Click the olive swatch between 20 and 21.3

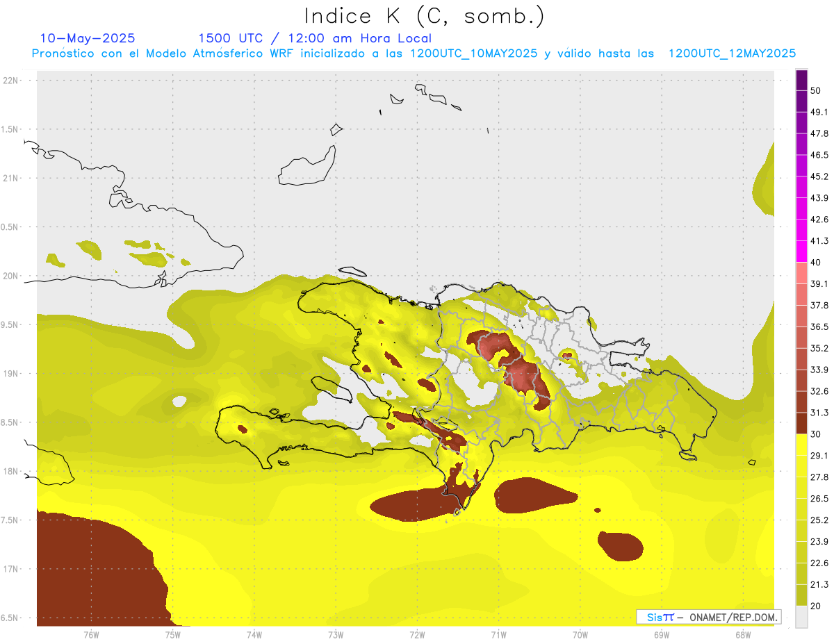(x=802, y=595)
